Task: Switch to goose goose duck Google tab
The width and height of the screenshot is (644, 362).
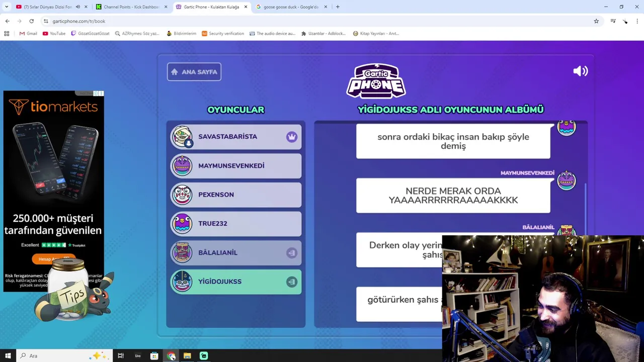Action: 291,7
